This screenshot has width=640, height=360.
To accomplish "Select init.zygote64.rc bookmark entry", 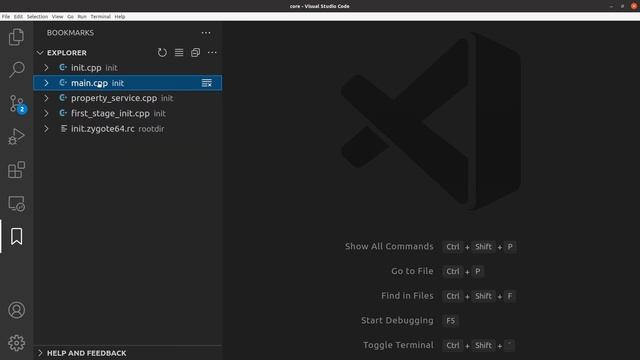I will coord(128,129).
